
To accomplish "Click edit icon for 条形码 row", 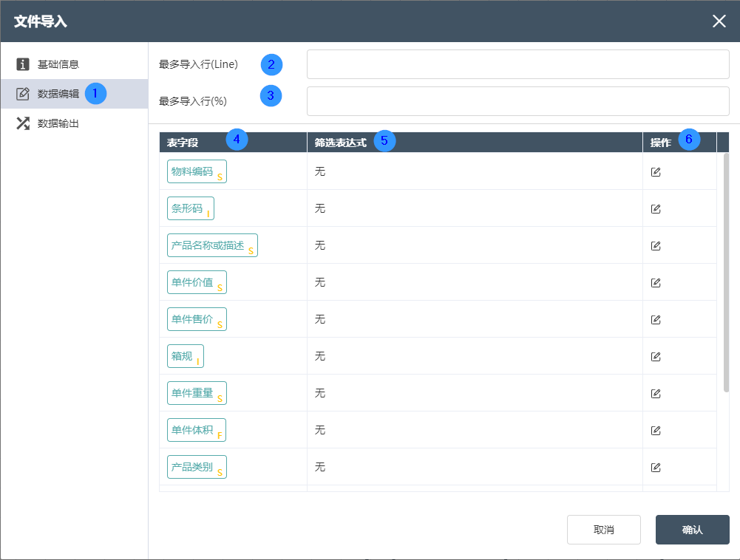I will pos(656,209).
